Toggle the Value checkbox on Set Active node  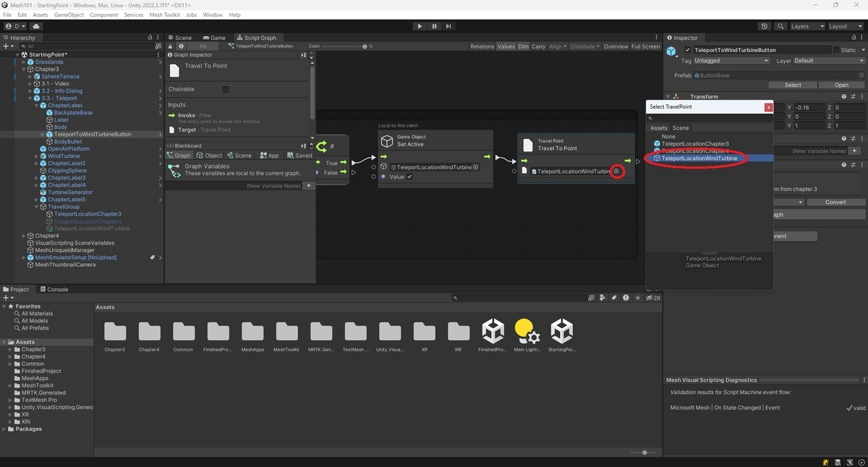point(409,177)
